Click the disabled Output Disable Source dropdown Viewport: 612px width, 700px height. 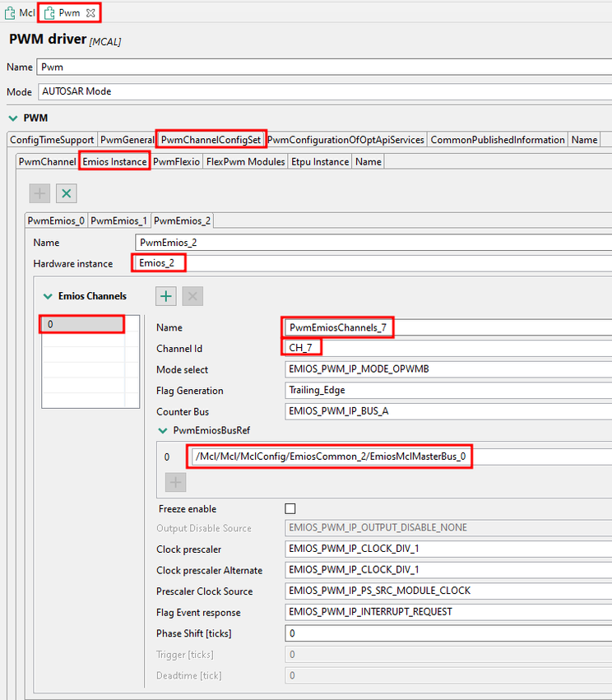tap(448, 528)
